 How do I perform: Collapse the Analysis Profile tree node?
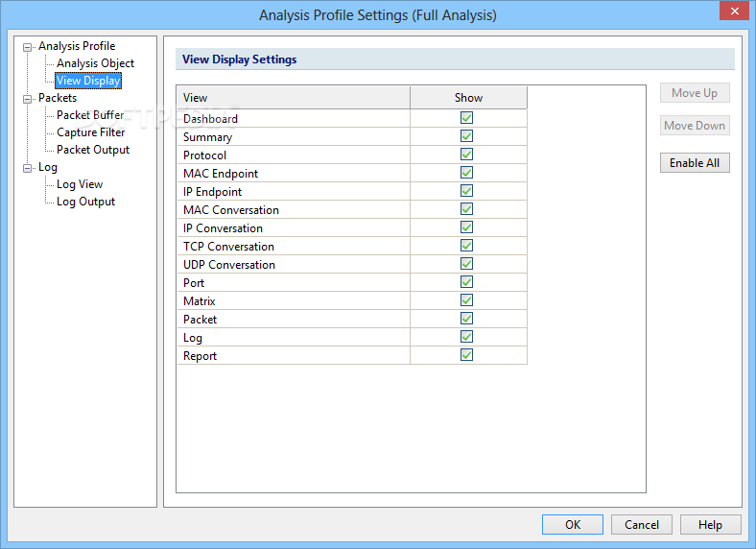point(28,47)
